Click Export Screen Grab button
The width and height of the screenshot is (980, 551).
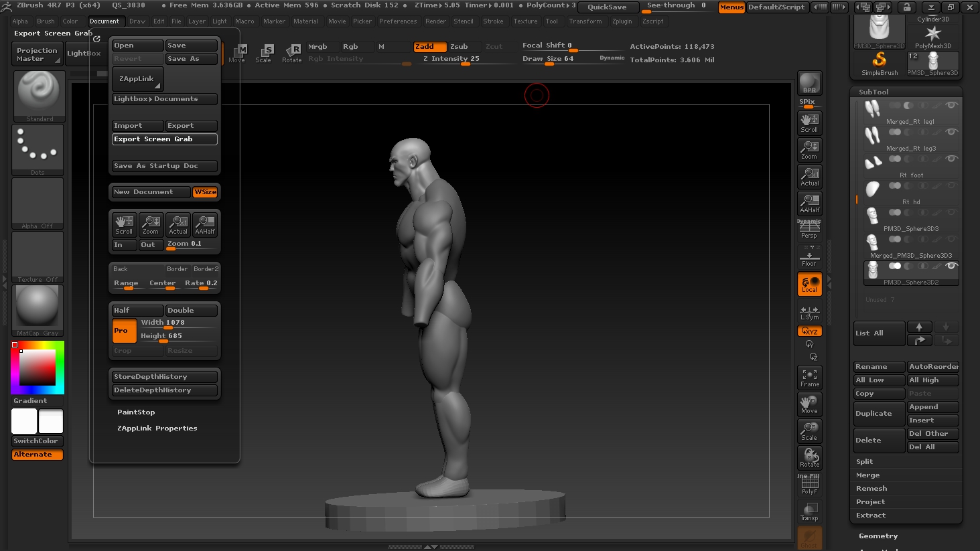[164, 139]
